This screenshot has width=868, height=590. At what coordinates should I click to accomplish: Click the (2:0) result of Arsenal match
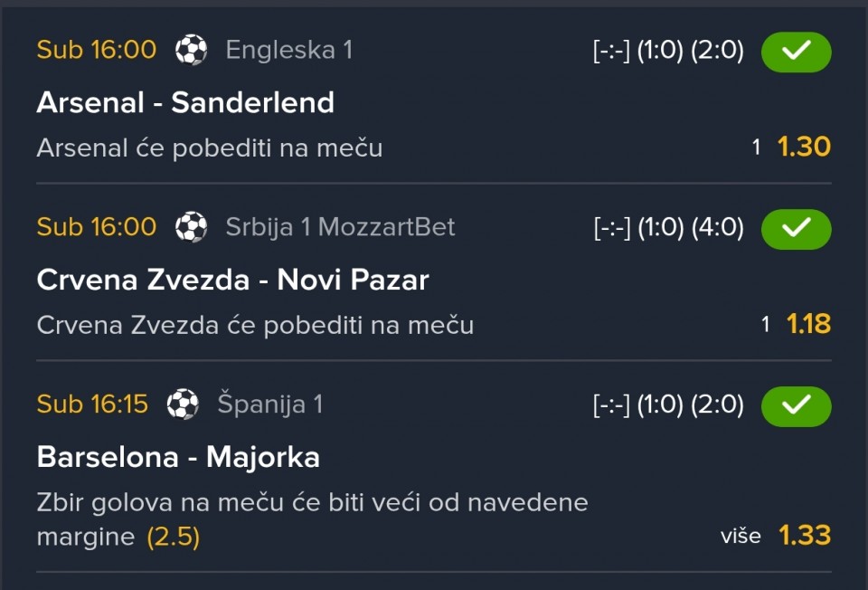pyautogui.click(x=717, y=51)
